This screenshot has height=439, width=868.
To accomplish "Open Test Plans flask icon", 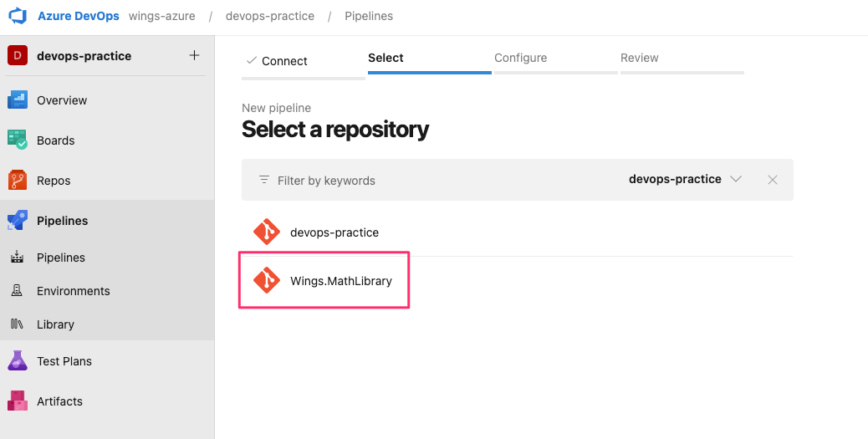I will click(18, 361).
